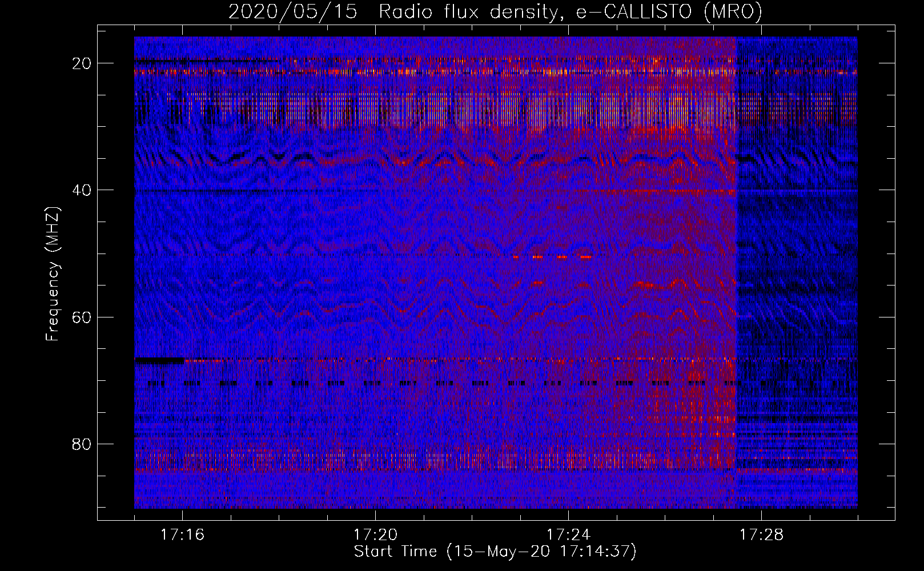Click the 20 MHz frequency tick label
Image resolution: width=924 pixels, height=571 pixels.
82,63
